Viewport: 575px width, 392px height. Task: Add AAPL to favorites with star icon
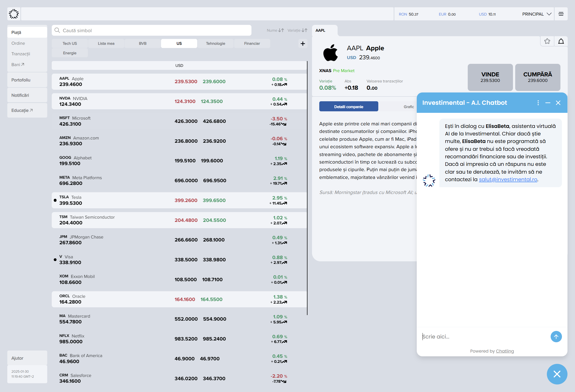tap(547, 41)
